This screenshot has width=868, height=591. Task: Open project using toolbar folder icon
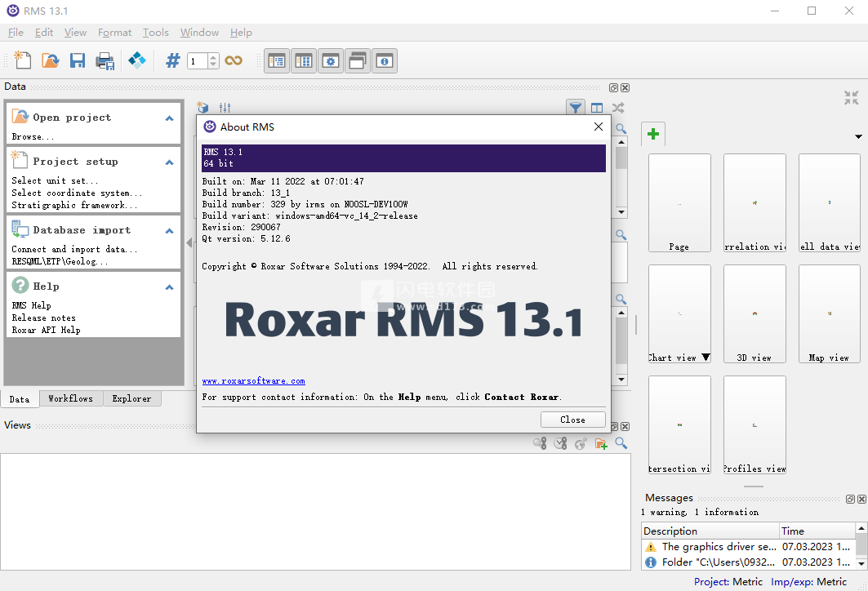tap(51, 60)
